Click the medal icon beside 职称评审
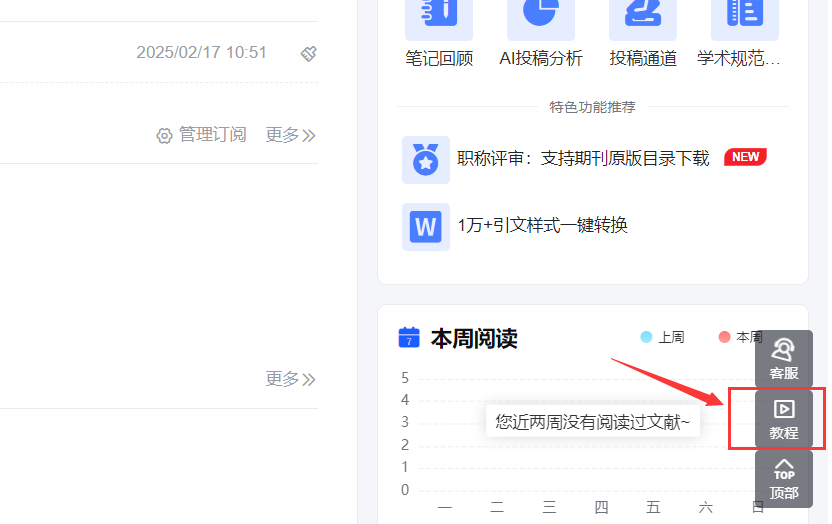 click(x=426, y=160)
